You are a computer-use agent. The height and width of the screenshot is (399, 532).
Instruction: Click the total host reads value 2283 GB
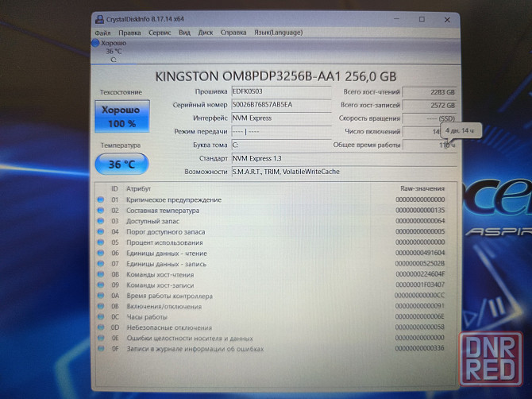pos(430,92)
